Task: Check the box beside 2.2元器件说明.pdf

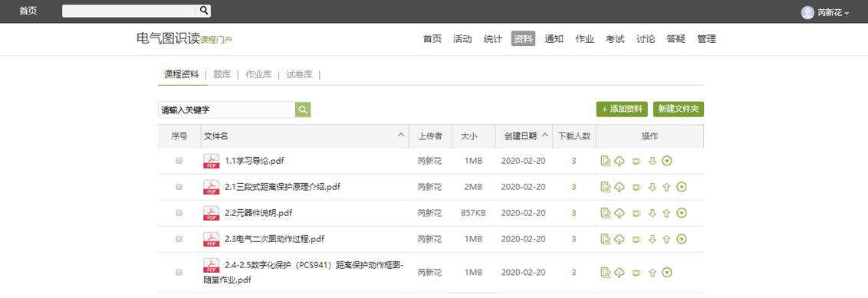Action: (179, 213)
